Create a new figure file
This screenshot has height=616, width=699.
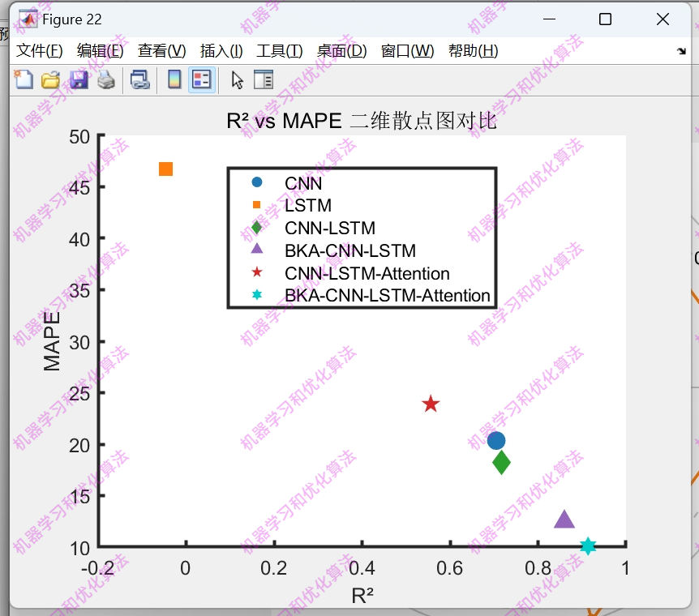(x=22, y=79)
